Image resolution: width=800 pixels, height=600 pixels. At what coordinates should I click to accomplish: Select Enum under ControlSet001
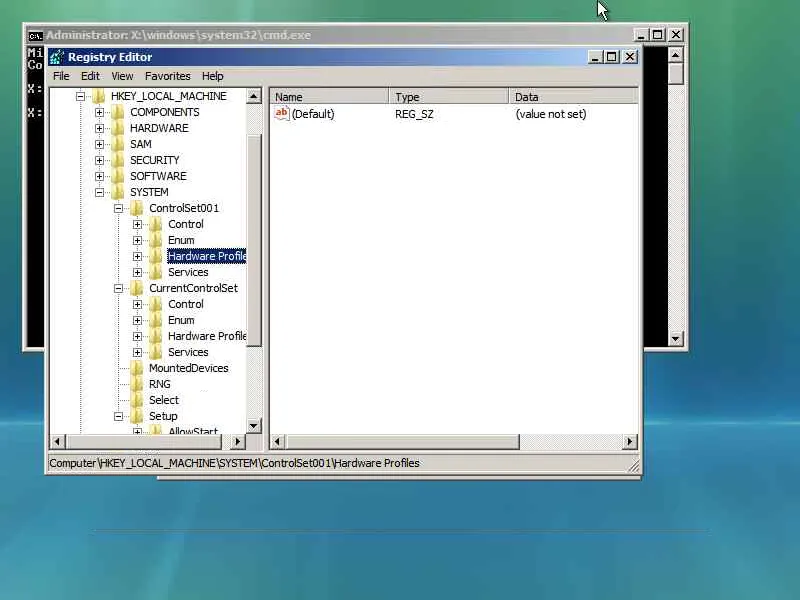[181, 240]
